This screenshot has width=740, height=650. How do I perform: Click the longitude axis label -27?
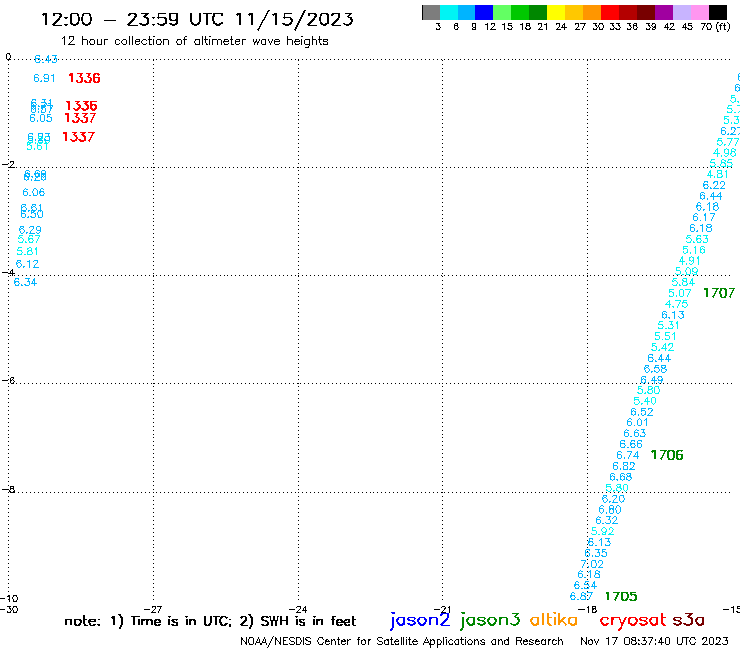coord(153,609)
